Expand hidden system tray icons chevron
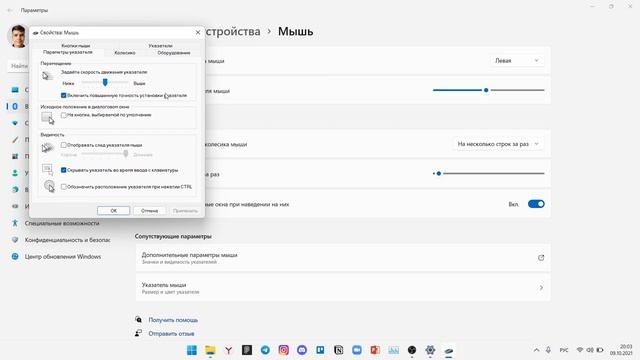 click(x=536, y=350)
